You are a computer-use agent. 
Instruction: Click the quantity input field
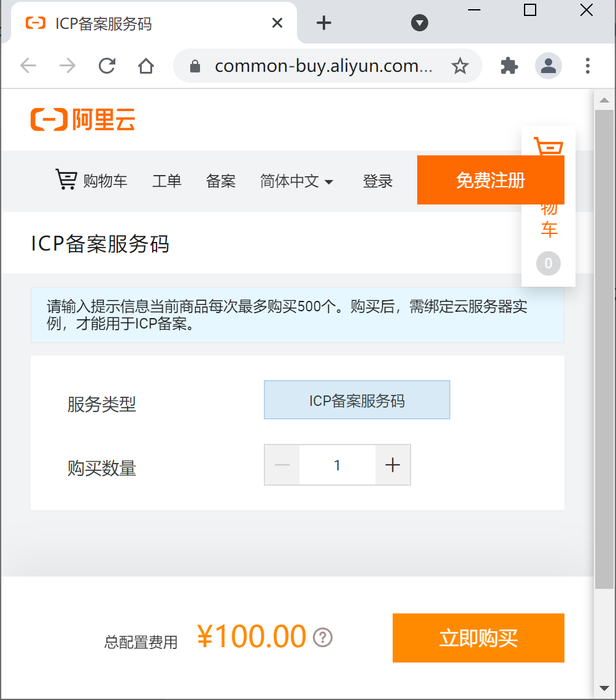(337, 465)
